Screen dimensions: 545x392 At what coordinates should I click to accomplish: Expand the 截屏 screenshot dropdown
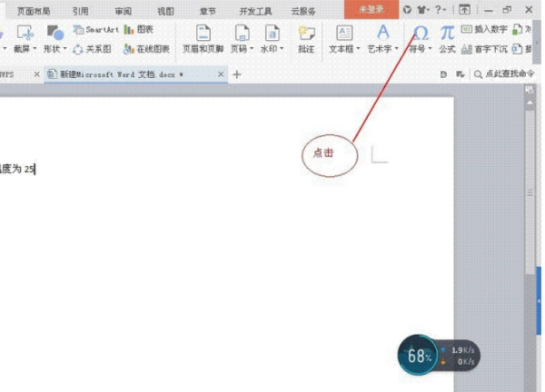pyautogui.click(x=35, y=49)
